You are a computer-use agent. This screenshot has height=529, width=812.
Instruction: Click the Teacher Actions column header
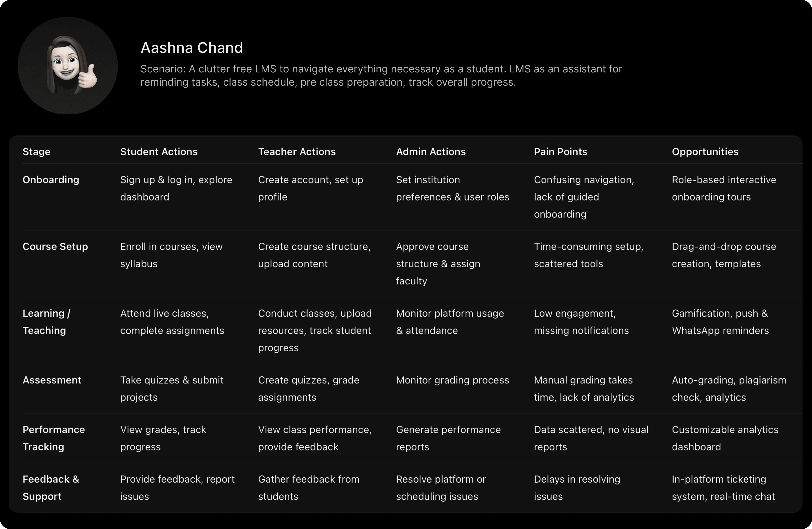[296, 152]
